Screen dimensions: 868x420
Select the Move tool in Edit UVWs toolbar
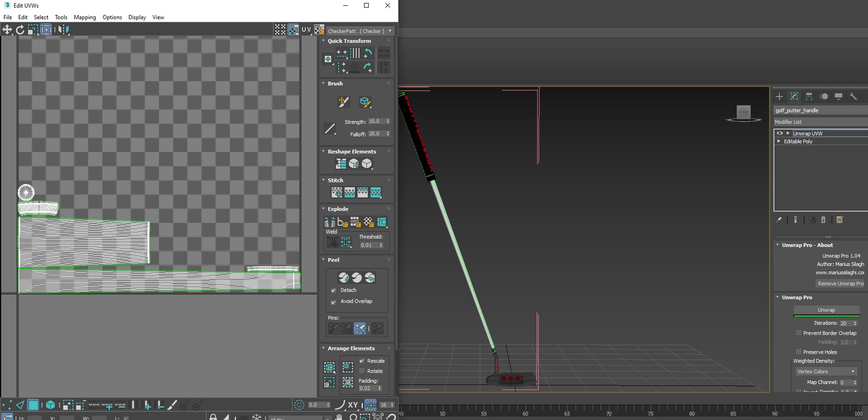7,30
